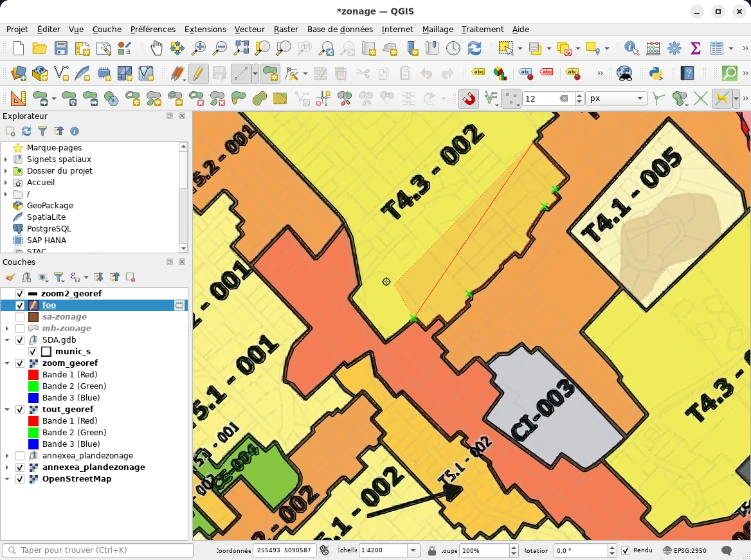
Task: Save the project with floppy disk icon
Action: [61, 48]
